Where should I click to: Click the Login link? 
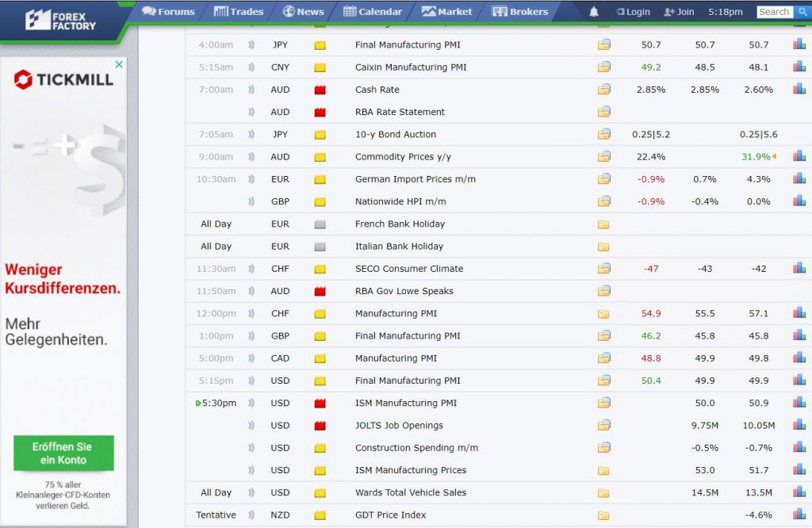[633, 12]
